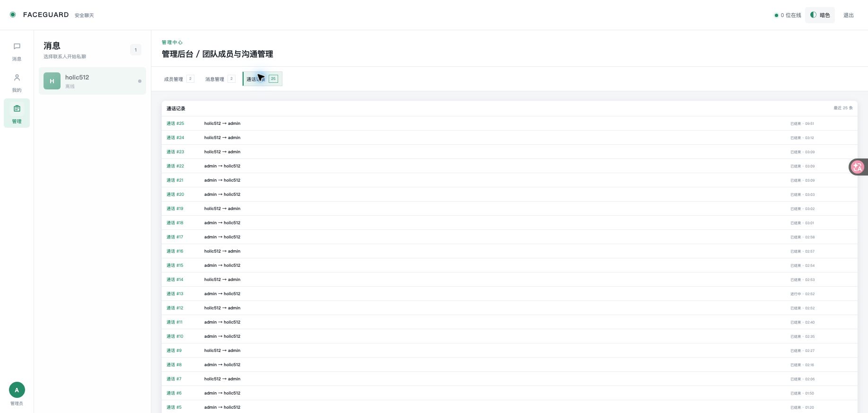Click the online users indicator
The image size is (868, 413).
pos(788,15)
